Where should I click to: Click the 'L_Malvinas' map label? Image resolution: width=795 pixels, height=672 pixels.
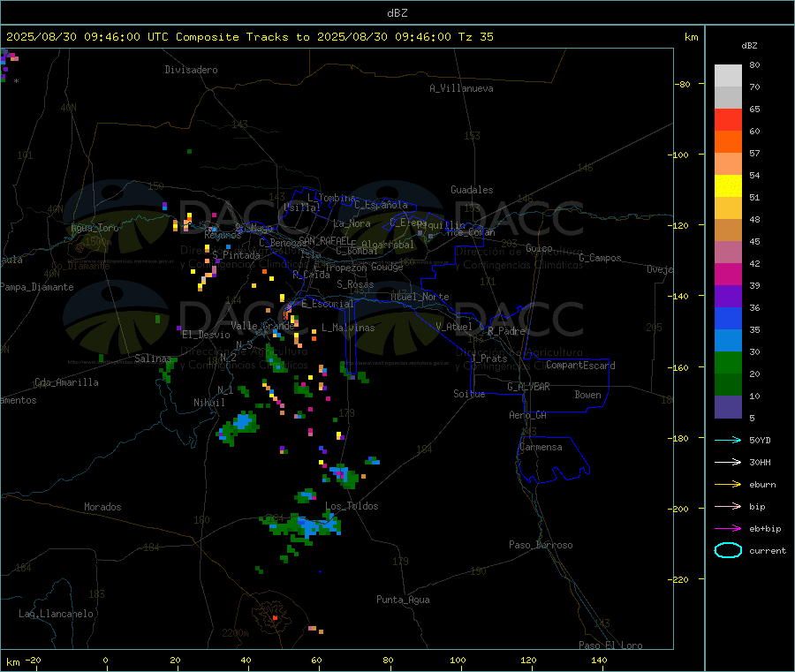click(348, 328)
